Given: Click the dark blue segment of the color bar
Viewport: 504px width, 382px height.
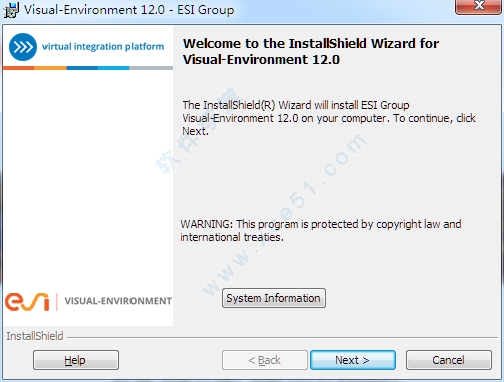Looking at the screenshot, I should coord(82,68).
